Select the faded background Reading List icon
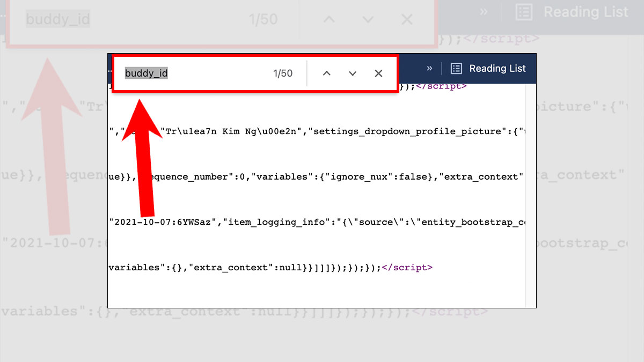The width and height of the screenshot is (644, 362). point(524,12)
